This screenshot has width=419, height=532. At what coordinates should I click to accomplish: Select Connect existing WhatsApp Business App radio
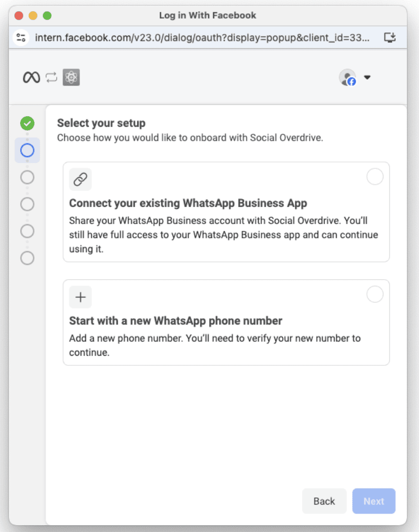coord(375,176)
